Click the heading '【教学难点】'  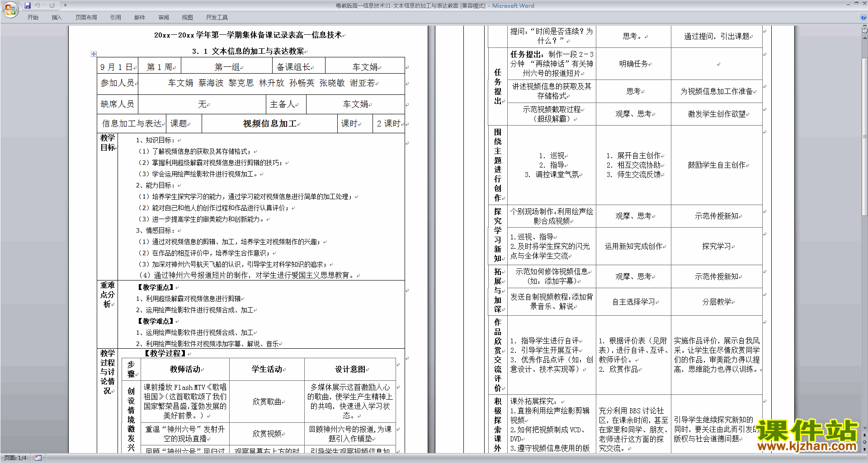coord(156,321)
